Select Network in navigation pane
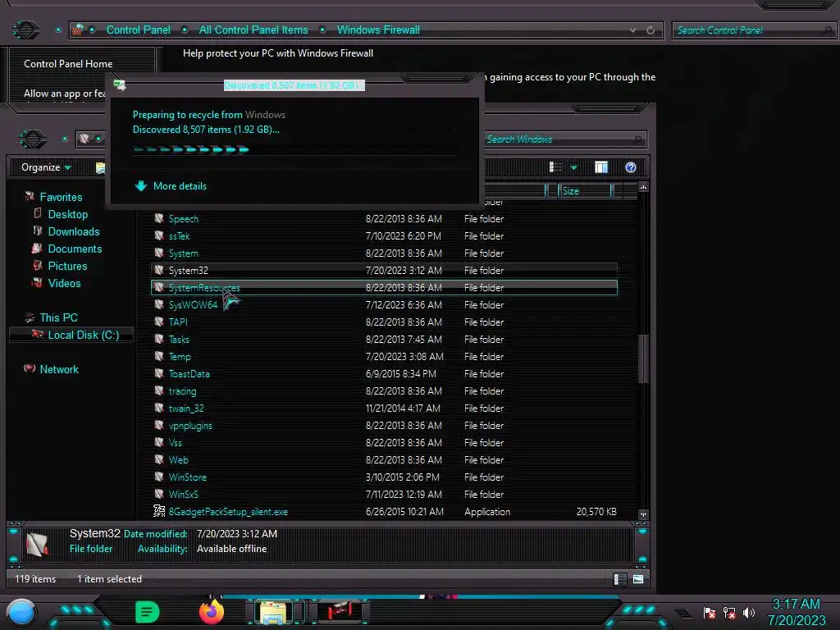Screen dimensions: 840x630 (x=59, y=369)
